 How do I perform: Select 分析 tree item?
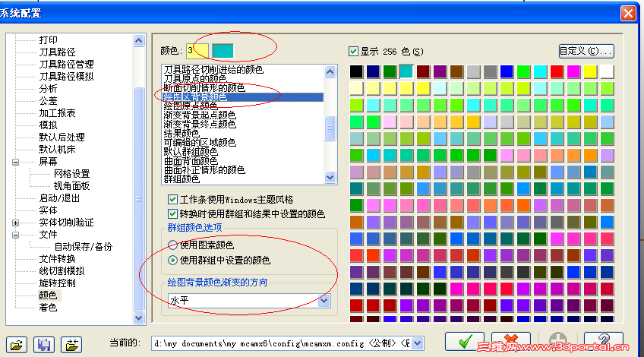pyautogui.click(x=48, y=89)
